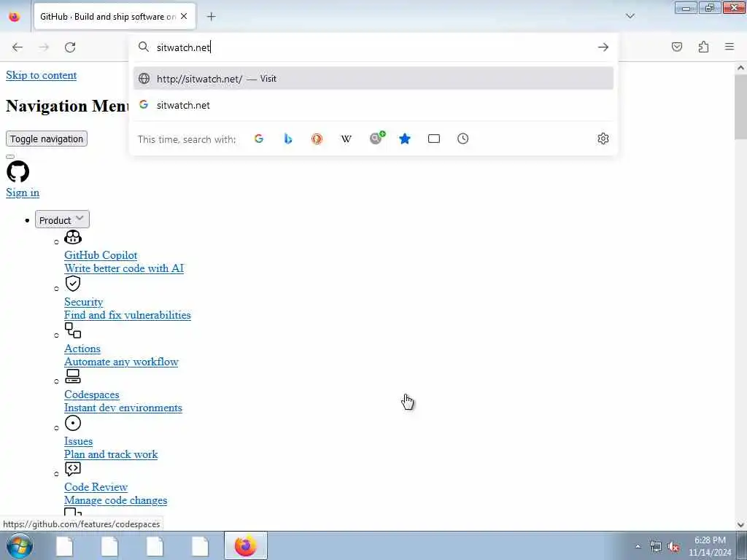Viewport: 747px width, 560px height.
Task: Click the Sign in link
Action: [x=23, y=192]
